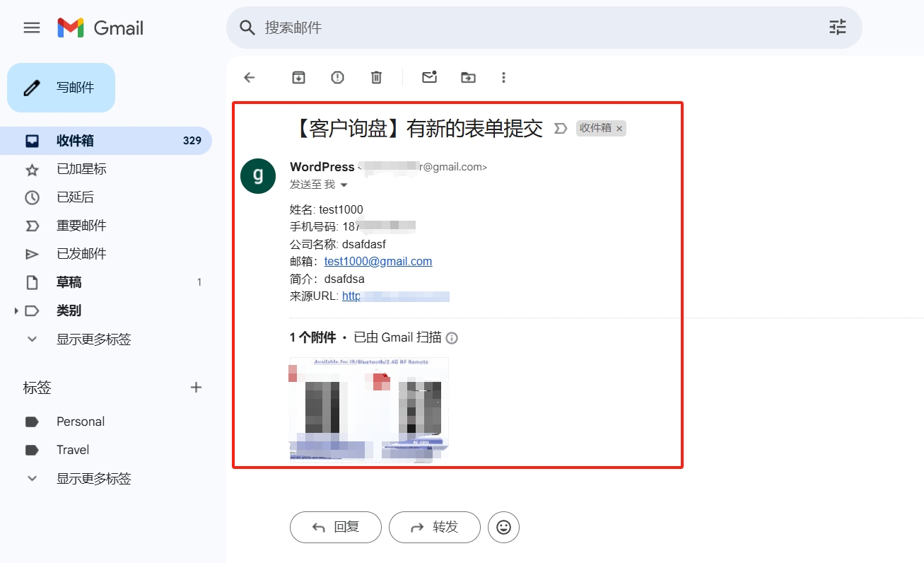Report this email as spam
This screenshot has height=563, width=924.
tap(337, 77)
